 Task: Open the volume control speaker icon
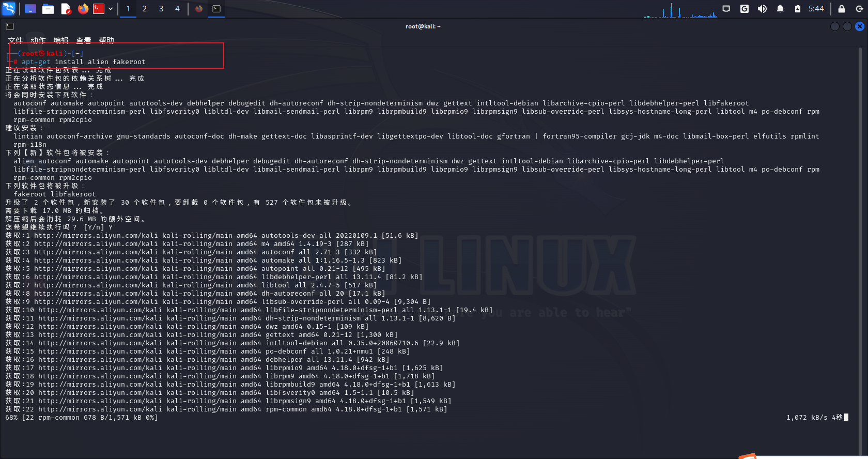coord(762,9)
